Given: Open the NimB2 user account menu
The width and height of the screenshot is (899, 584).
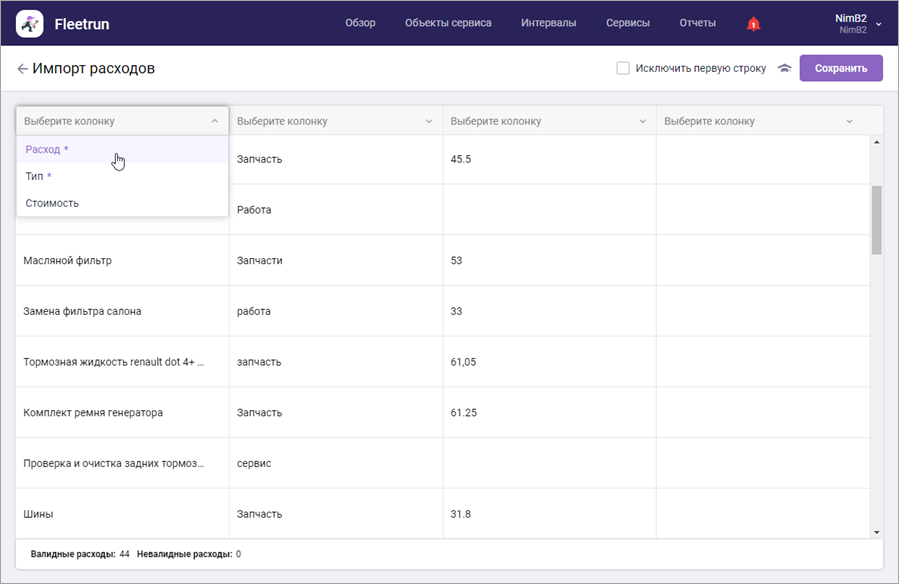Looking at the screenshot, I should tap(857, 23).
